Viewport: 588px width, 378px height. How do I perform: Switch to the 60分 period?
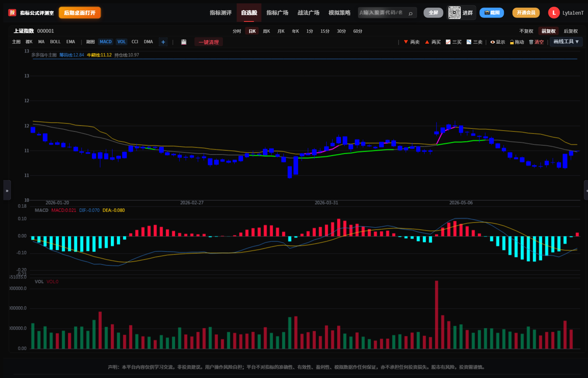(x=358, y=31)
